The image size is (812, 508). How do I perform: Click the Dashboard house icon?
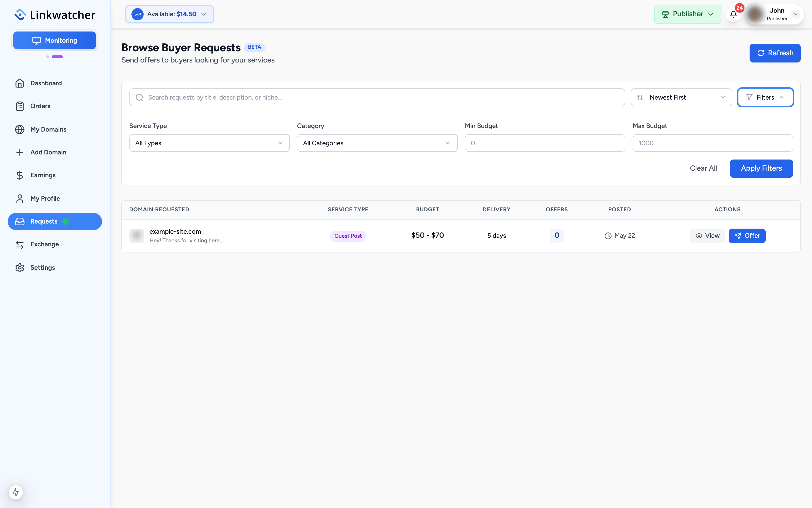(20, 83)
